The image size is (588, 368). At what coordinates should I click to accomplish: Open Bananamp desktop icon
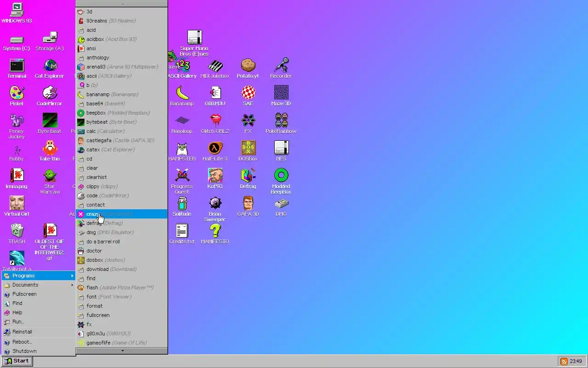182,97
